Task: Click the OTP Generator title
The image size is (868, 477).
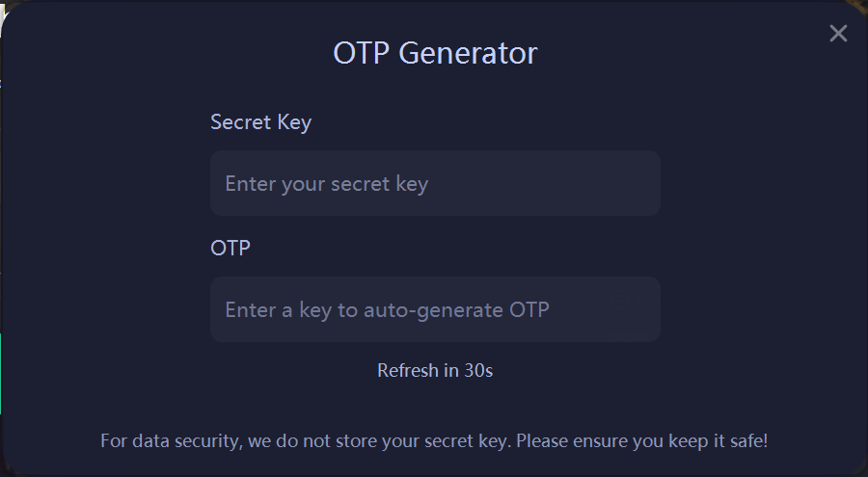Action: [x=435, y=52]
